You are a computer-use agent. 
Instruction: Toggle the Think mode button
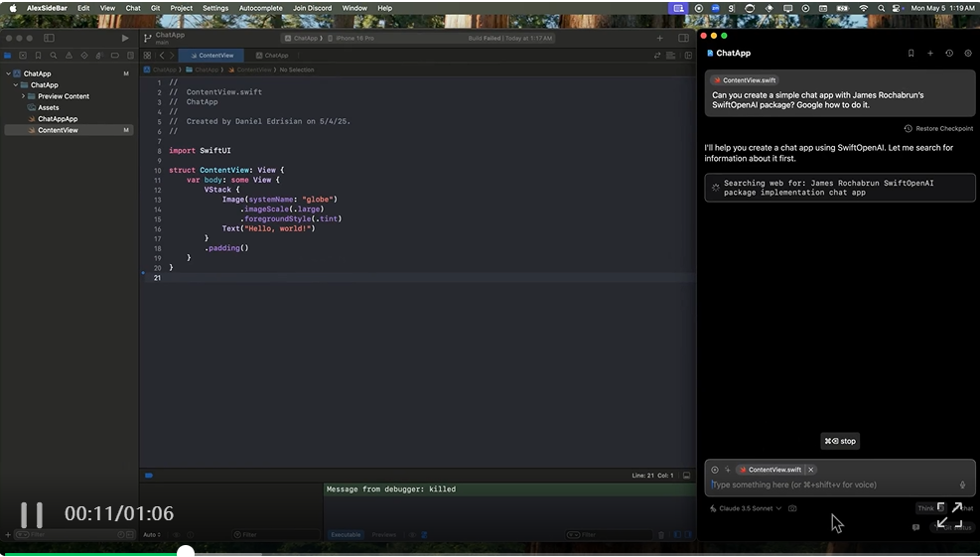tap(925, 508)
